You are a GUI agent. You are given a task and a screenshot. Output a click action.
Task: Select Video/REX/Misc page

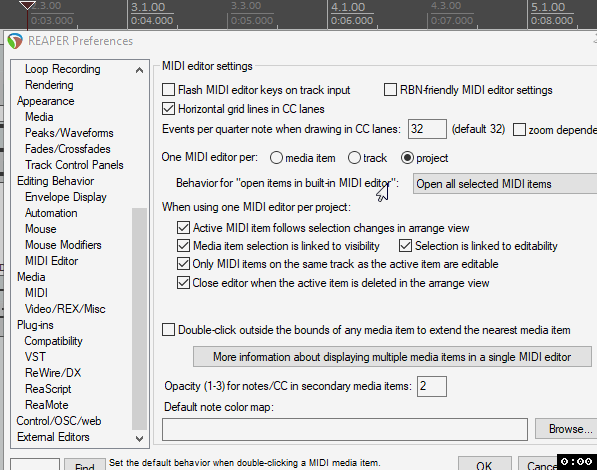(x=65, y=309)
